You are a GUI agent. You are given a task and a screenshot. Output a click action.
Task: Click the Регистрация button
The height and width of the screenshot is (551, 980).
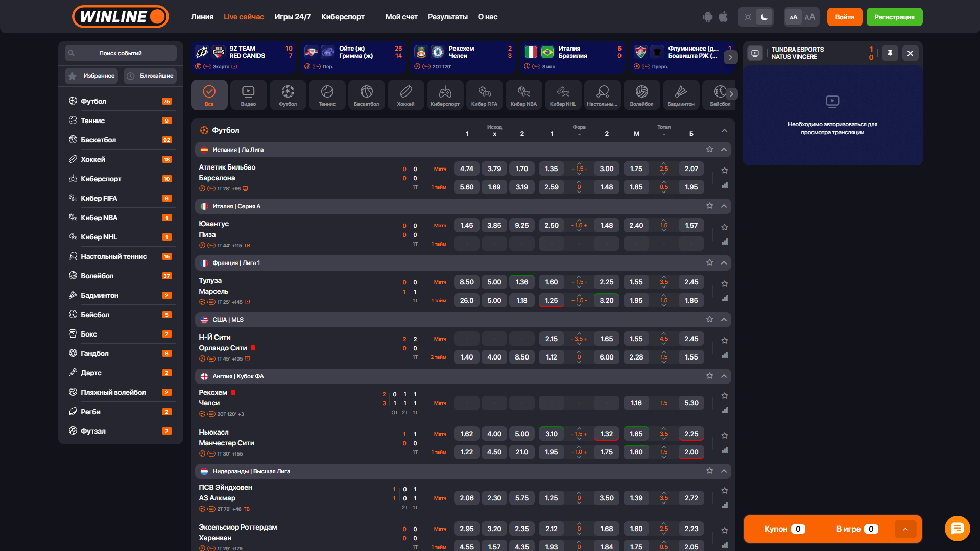coord(894,17)
